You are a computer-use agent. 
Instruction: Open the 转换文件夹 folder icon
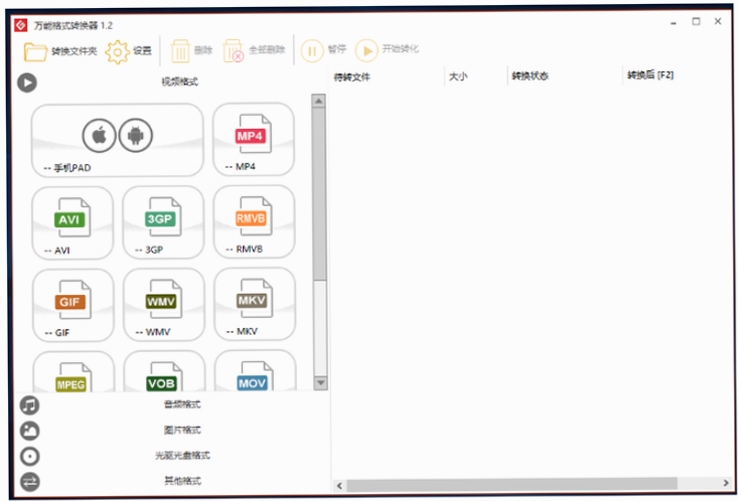[35, 52]
